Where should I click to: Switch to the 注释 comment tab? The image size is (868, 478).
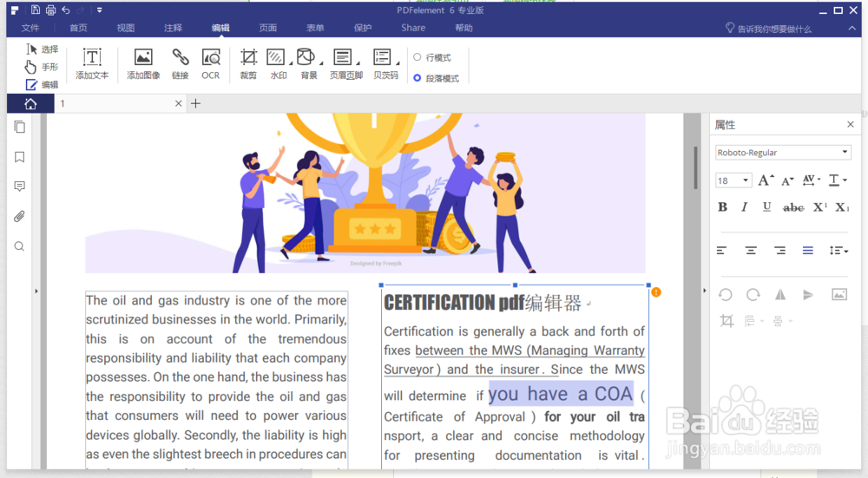[174, 28]
